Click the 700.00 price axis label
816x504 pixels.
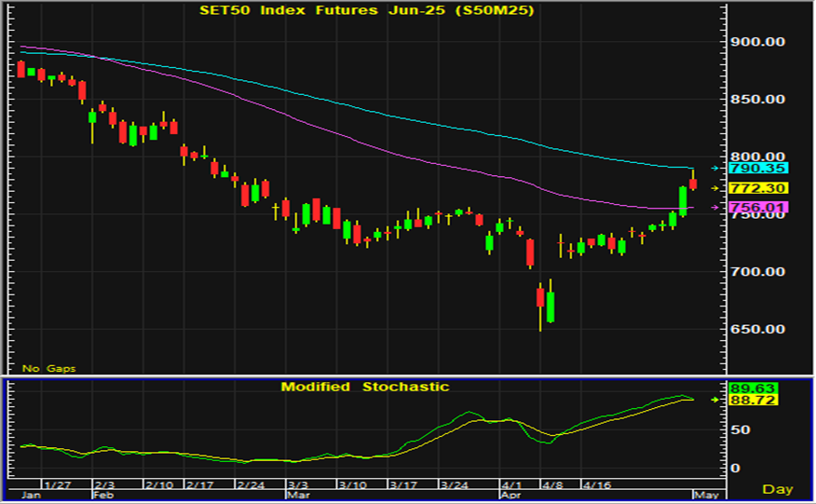tap(757, 271)
